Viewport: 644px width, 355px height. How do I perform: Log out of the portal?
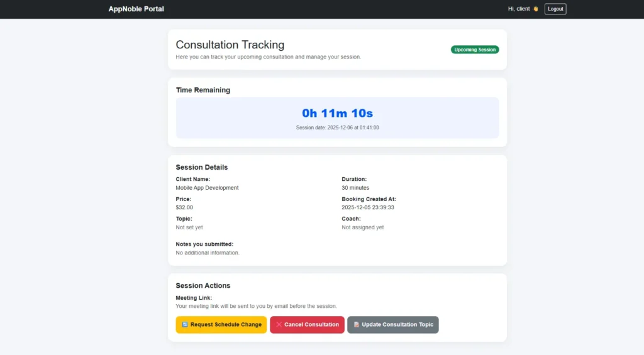tap(555, 9)
